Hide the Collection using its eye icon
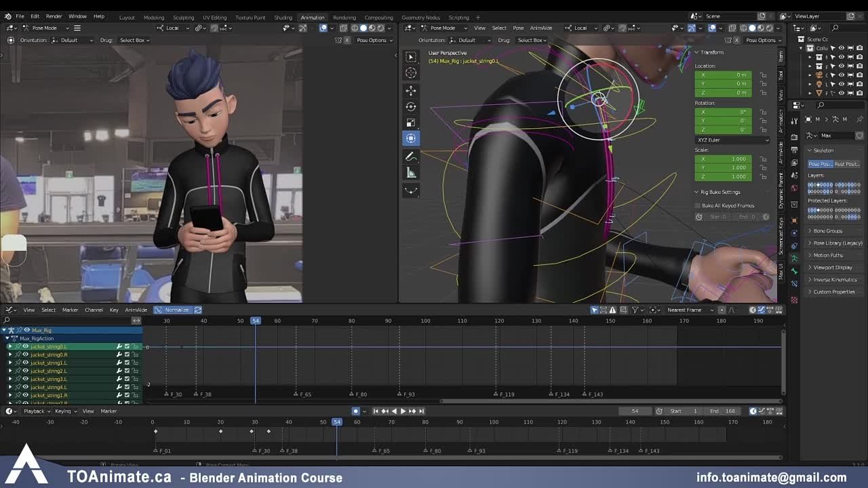The height and width of the screenshot is (488, 868). click(840, 49)
